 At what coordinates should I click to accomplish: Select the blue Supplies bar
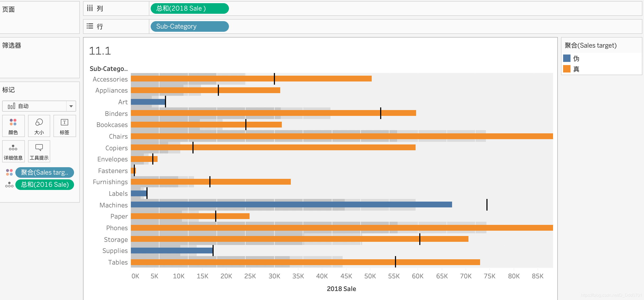tap(172, 251)
